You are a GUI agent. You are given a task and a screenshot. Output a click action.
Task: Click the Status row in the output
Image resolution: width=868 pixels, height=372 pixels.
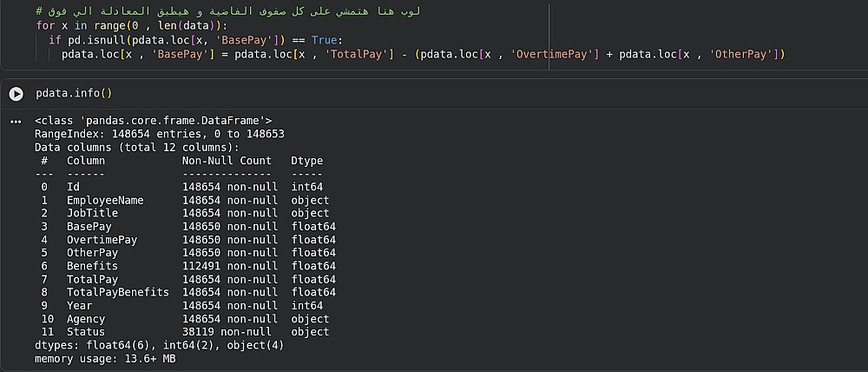(x=85, y=332)
